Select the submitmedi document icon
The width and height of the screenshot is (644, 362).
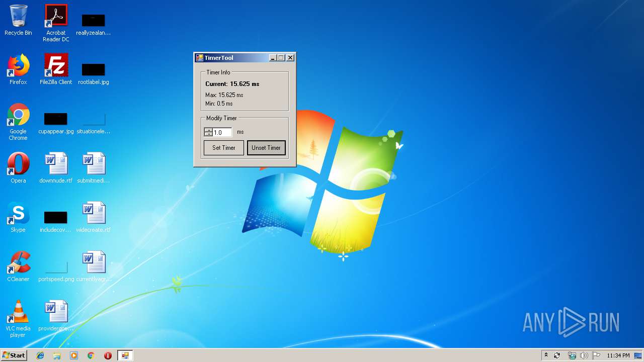coord(94,168)
